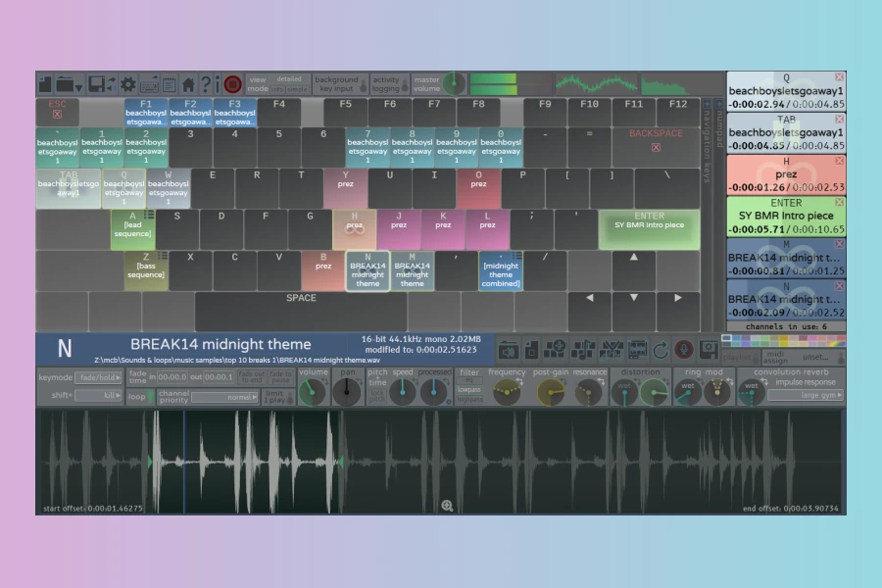Click the microphone record icon in sample toolbar
Image resolution: width=882 pixels, height=588 pixels.
click(x=683, y=349)
